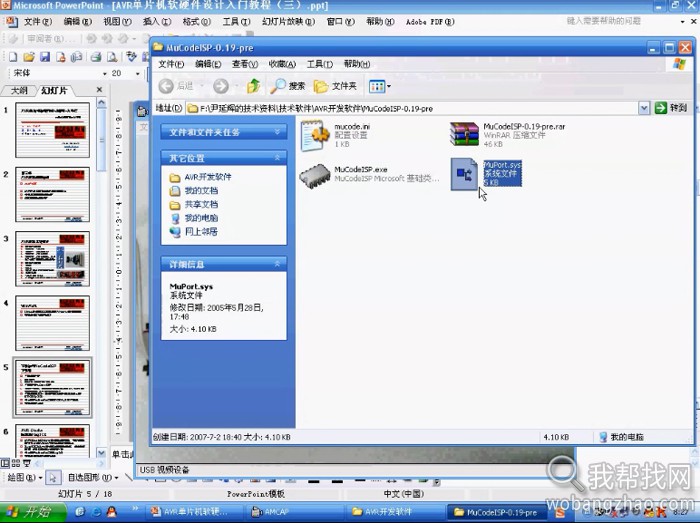The width and height of the screenshot is (700, 523).
Task: Open PowerPoint Adobe PDF menu
Action: coord(429,21)
